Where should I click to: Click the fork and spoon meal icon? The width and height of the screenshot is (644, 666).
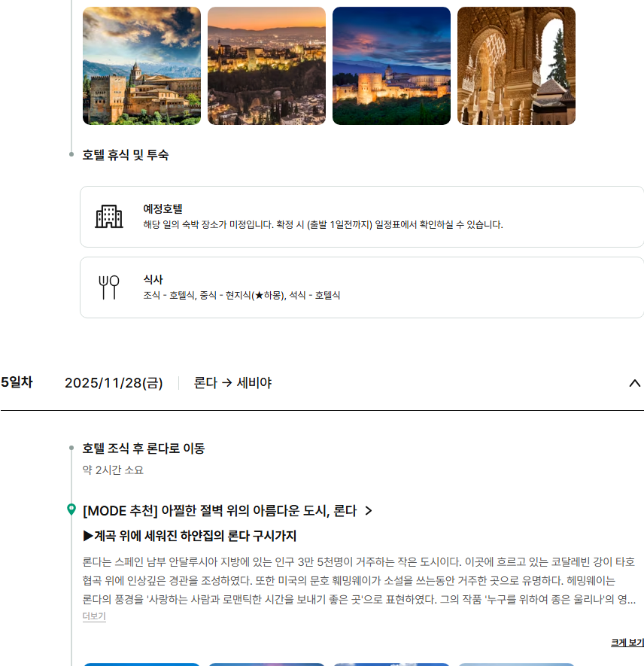[x=109, y=287]
